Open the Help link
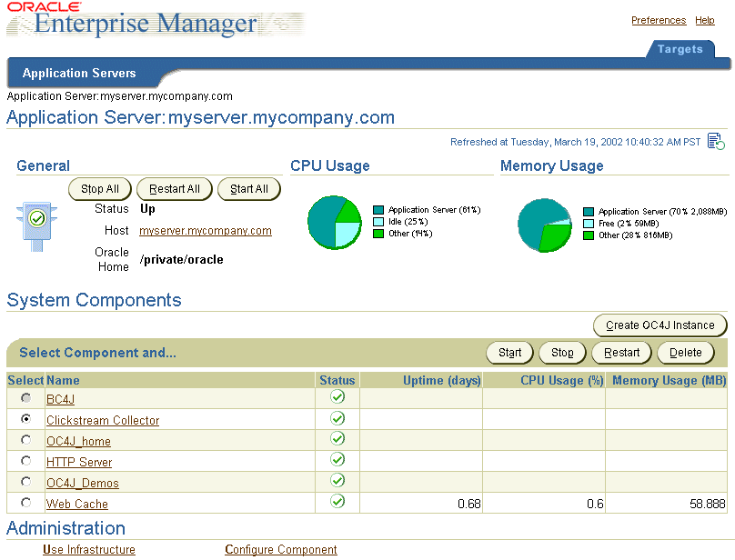735x560 pixels. coord(705,20)
